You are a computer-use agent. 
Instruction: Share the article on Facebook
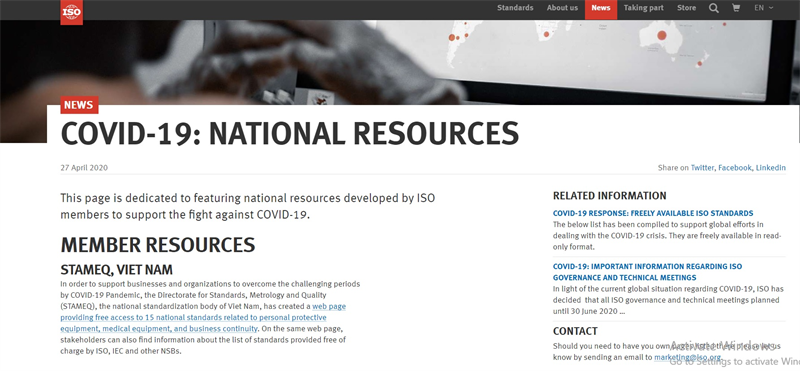(735, 168)
